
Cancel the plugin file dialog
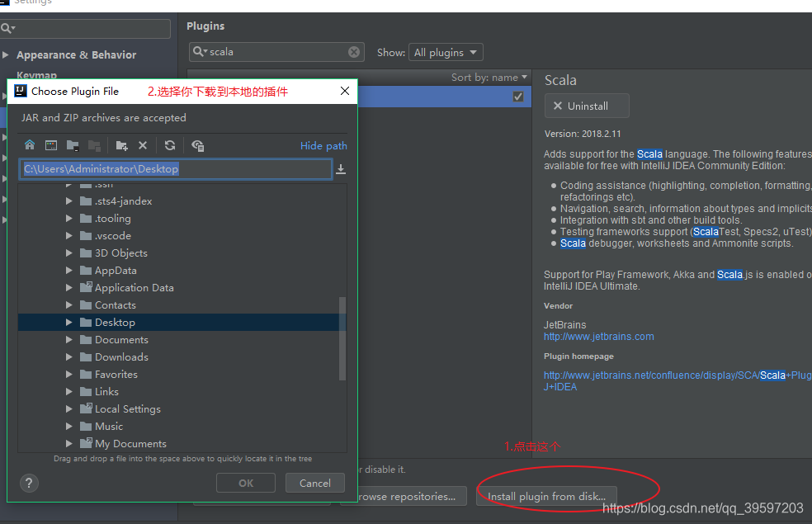tap(315, 483)
